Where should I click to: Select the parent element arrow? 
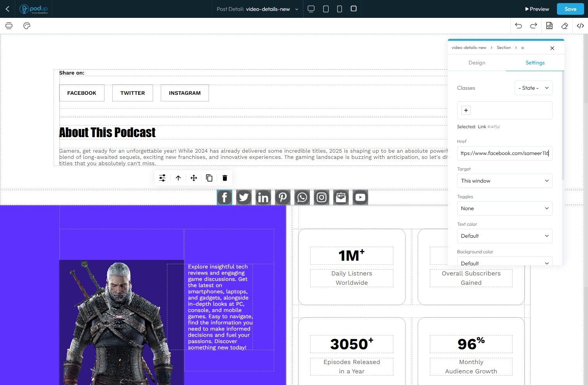point(178,178)
